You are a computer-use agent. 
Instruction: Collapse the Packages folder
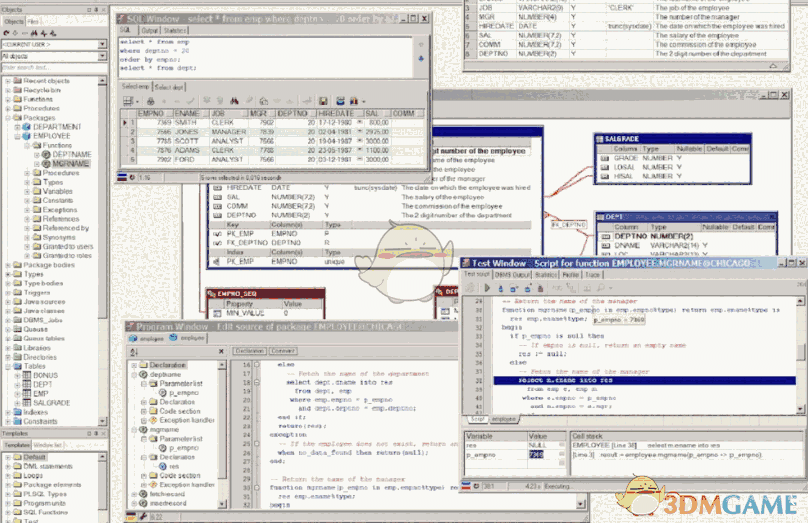(8, 118)
